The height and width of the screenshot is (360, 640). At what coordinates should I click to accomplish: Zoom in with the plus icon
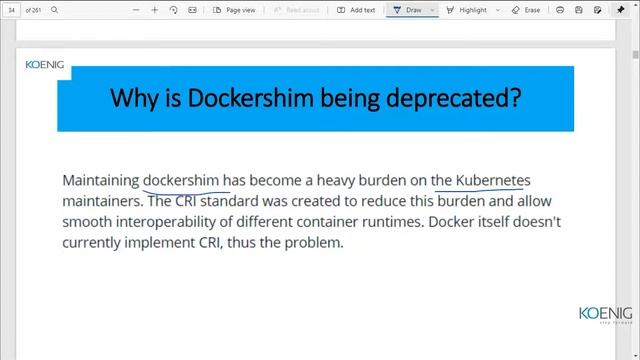(x=155, y=10)
